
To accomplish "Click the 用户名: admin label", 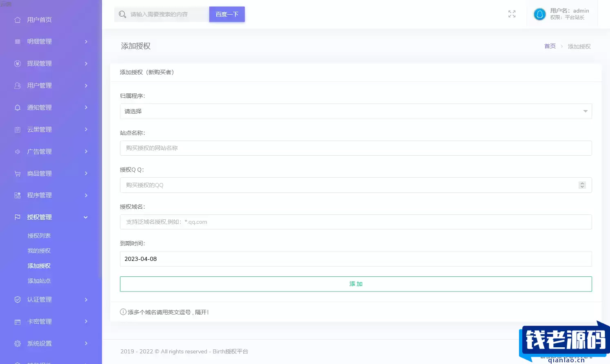I will click(570, 11).
